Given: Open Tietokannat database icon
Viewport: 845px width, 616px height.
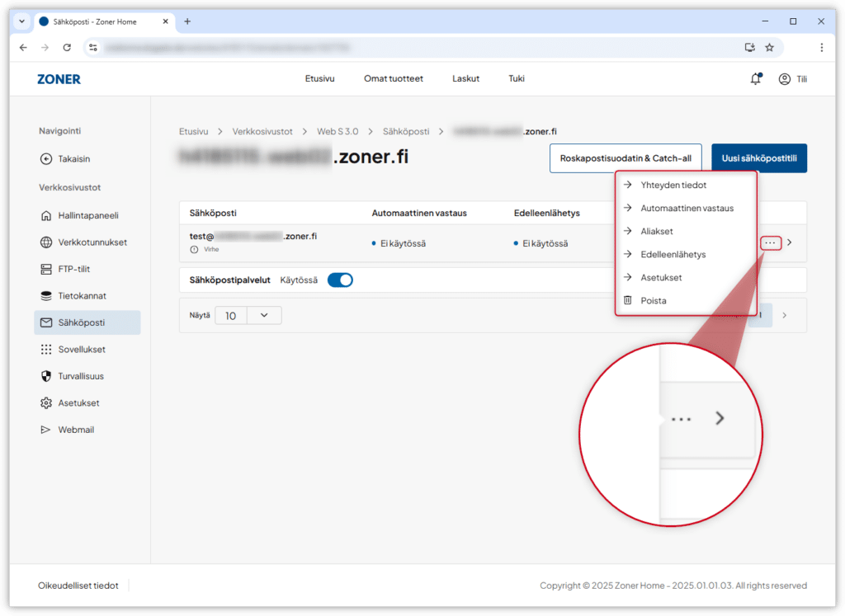Looking at the screenshot, I should tap(46, 296).
